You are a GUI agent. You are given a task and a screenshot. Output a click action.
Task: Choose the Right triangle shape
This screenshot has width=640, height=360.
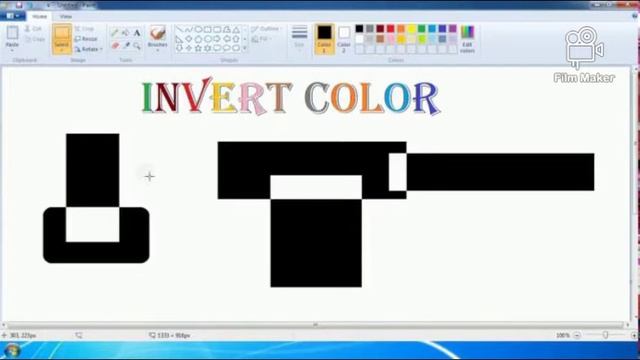click(x=180, y=39)
